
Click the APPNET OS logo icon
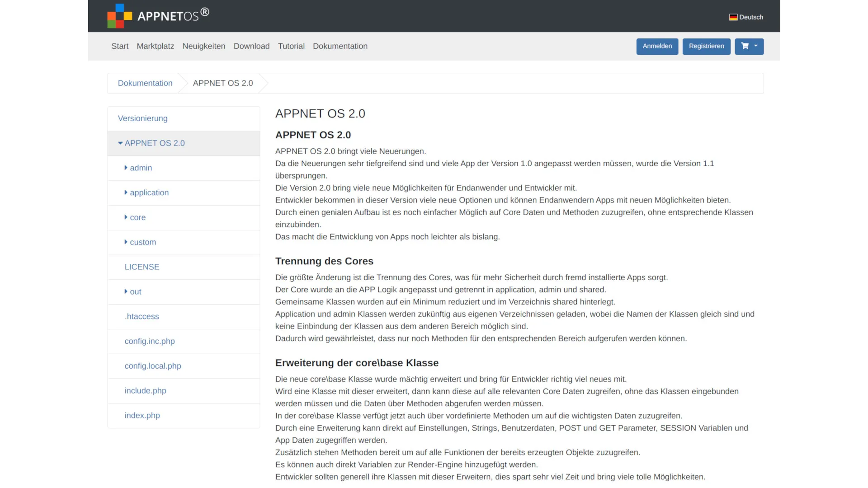click(117, 16)
